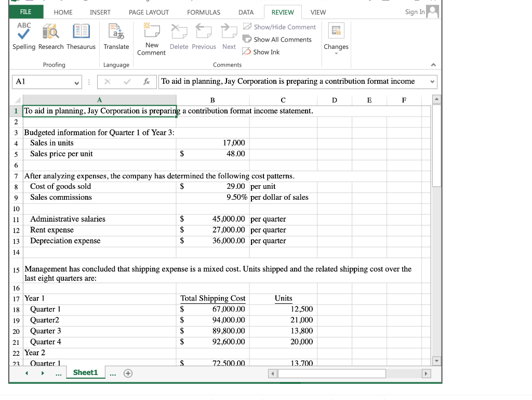This screenshot has height=400, width=532.
Task: Click the Previous comment icon
Action: point(204,32)
